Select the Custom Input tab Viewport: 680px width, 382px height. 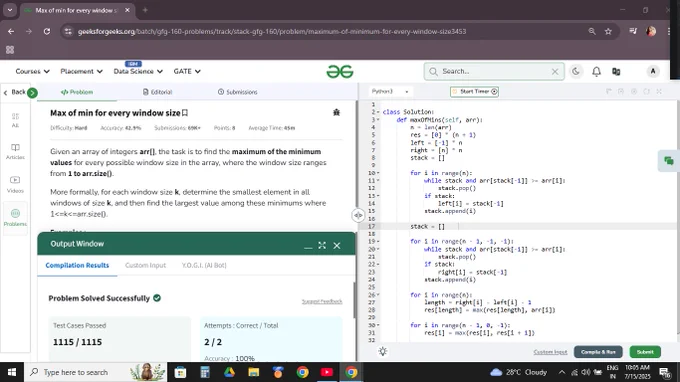pyautogui.click(x=145, y=265)
